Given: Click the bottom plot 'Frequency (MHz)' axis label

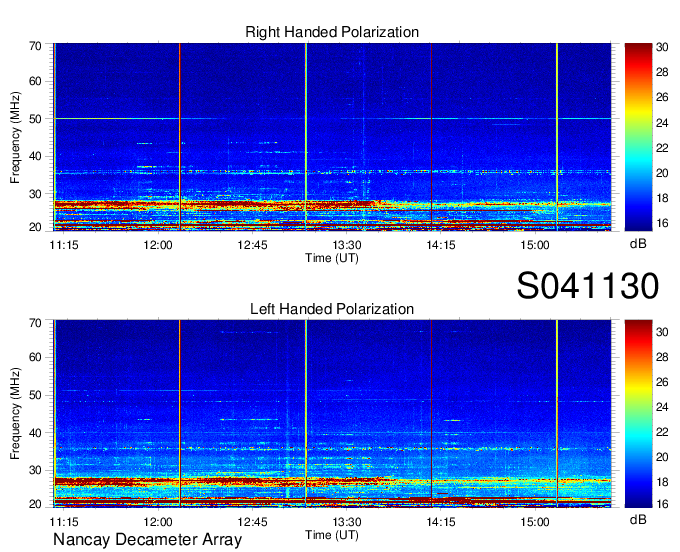Looking at the screenshot, I should coord(15,414).
